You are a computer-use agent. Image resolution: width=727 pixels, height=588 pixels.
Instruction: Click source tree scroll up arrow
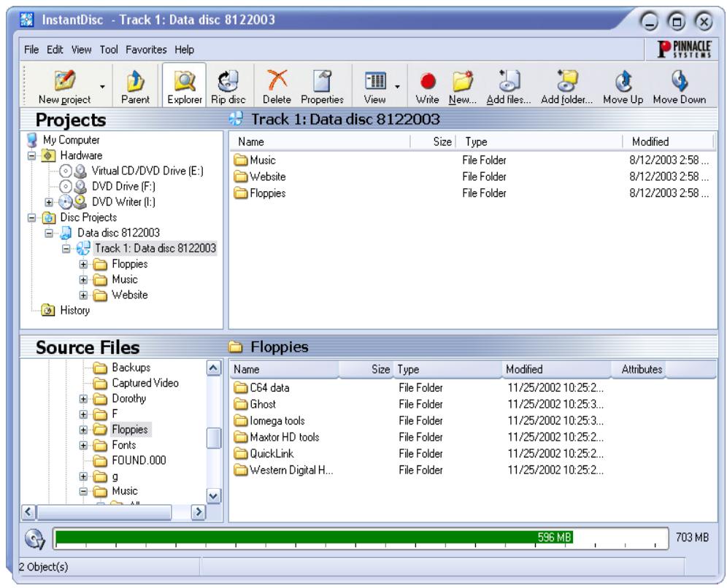point(213,369)
